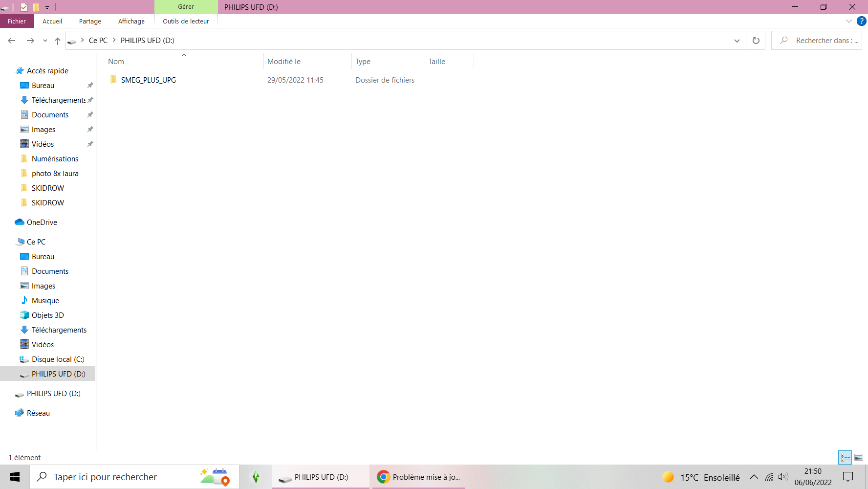Click the Back navigation arrow
Image resolution: width=868 pixels, height=489 pixels.
point(12,41)
